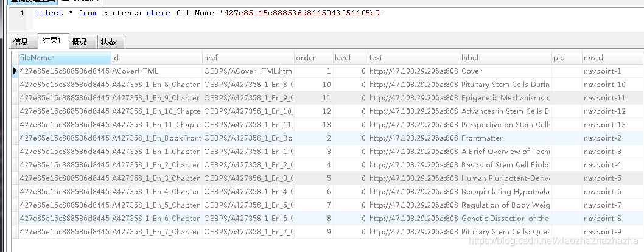Open the 概况 tab
Image resolution: width=644 pixels, height=252 pixels.
83,41
